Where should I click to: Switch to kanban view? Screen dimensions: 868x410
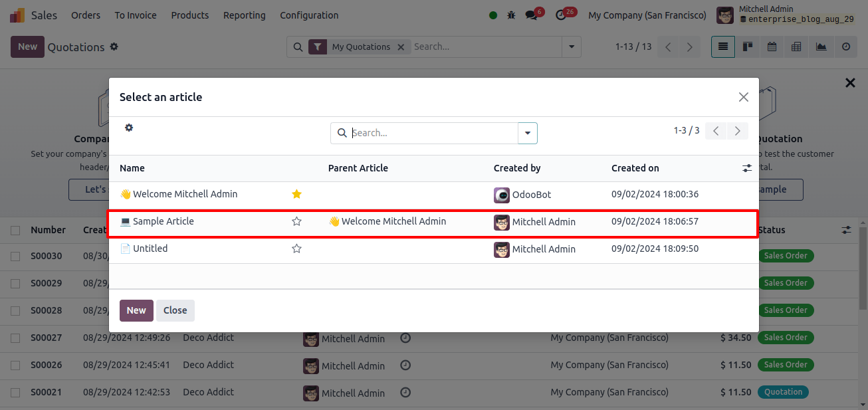(x=748, y=47)
